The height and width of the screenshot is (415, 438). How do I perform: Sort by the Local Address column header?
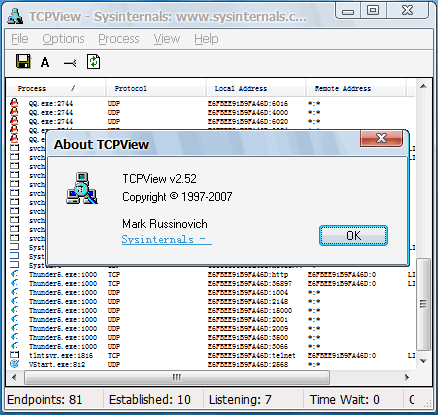click(256, 88)
